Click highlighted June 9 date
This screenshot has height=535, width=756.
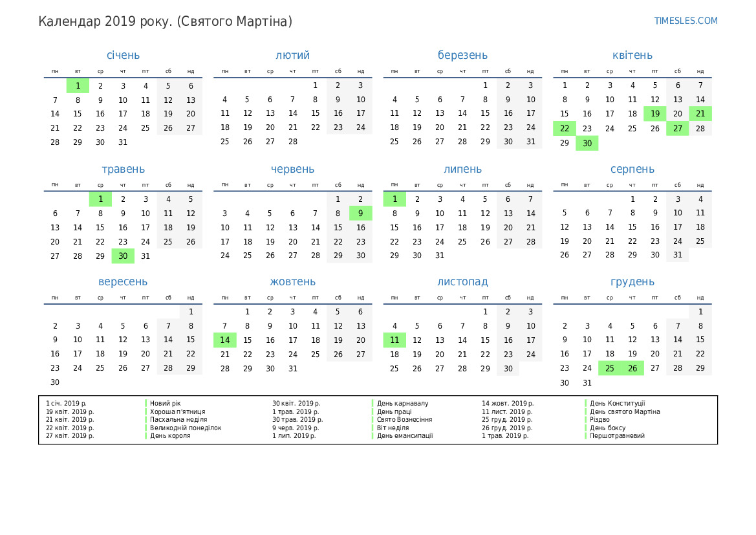coord(360,213)
